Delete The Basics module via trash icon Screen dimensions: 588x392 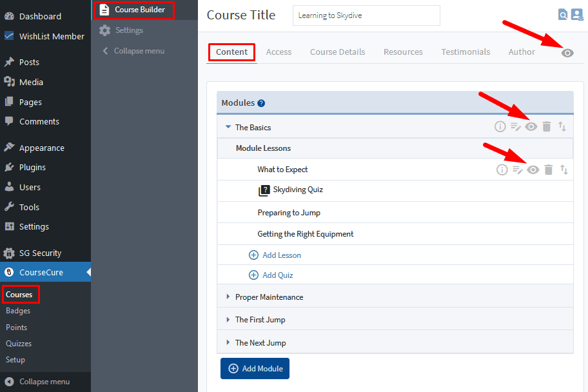(x=547, y=126)
